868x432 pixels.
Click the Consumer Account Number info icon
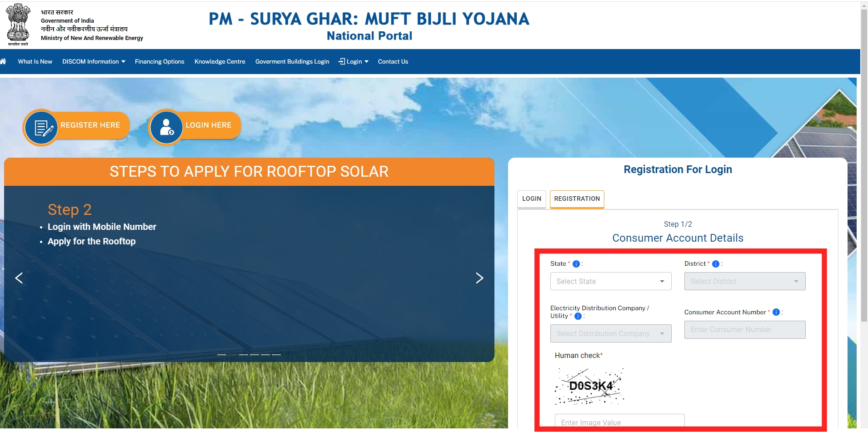[x=776, y=312]
